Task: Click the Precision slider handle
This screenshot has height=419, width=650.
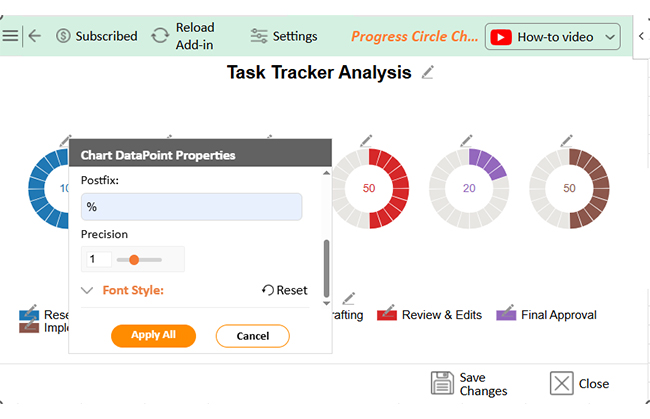Action: [x=134, y=260]
